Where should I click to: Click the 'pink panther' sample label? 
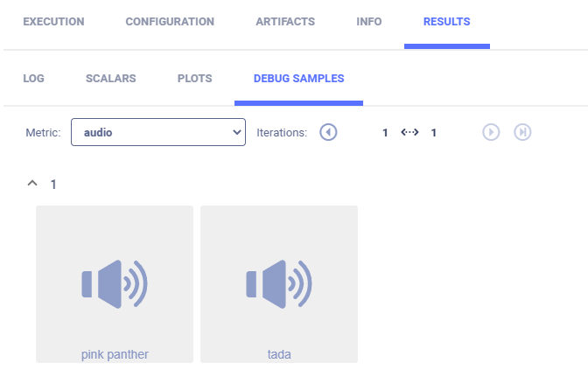(x=115, y=354)
